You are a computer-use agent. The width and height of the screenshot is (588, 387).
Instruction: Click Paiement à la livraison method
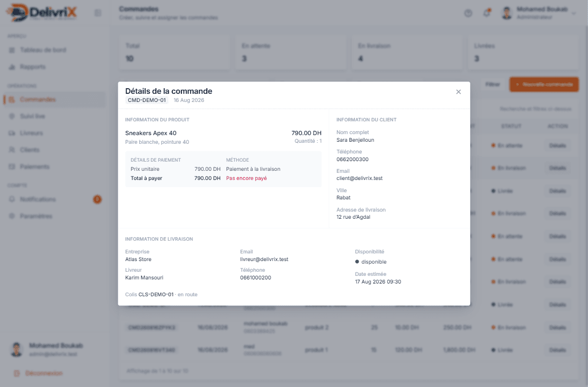coord(253,169)
